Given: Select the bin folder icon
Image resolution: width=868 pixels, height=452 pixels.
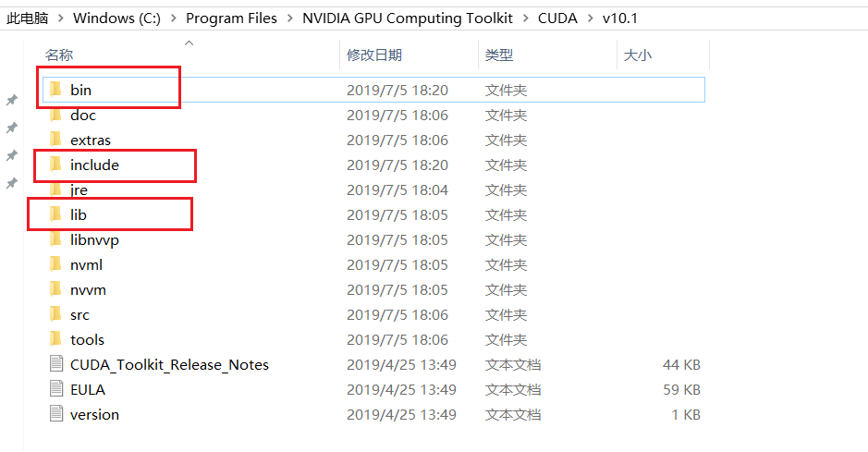Looking at the screenshot, I should click(x=55, y=90).
